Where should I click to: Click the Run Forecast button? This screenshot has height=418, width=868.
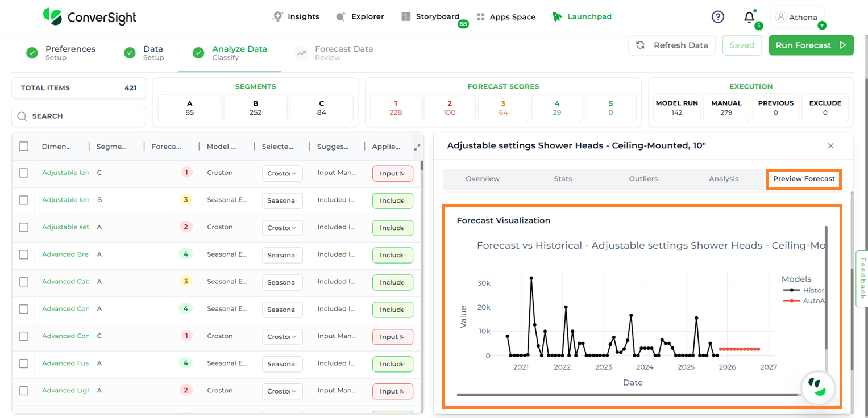coord(811,45)
